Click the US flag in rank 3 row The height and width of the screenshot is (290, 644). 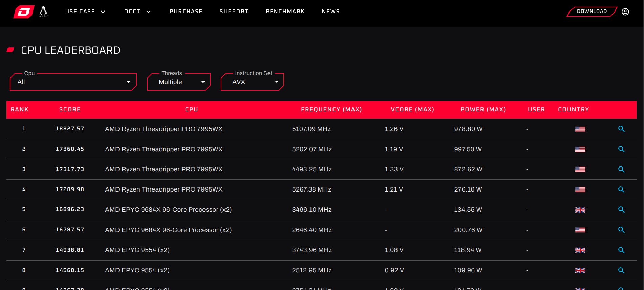click(580, 169)
